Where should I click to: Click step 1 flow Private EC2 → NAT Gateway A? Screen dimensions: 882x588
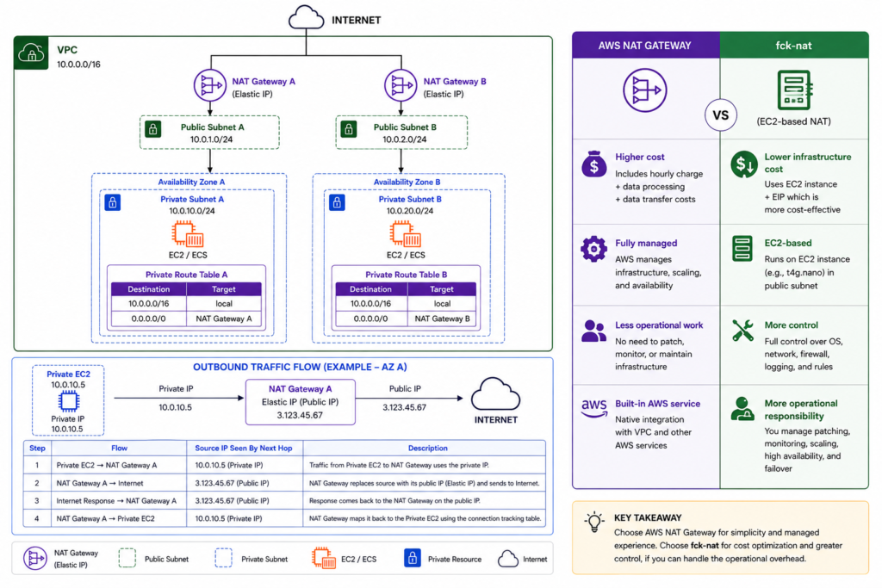(x=107, y=466)
